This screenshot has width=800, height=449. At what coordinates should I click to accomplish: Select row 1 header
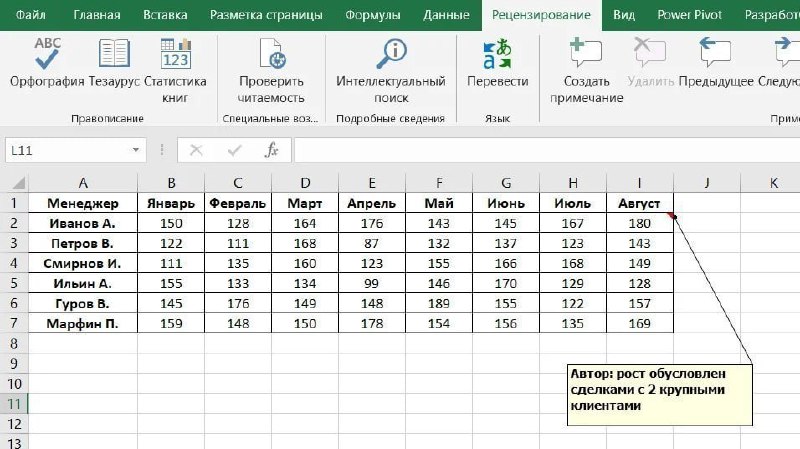14,203
